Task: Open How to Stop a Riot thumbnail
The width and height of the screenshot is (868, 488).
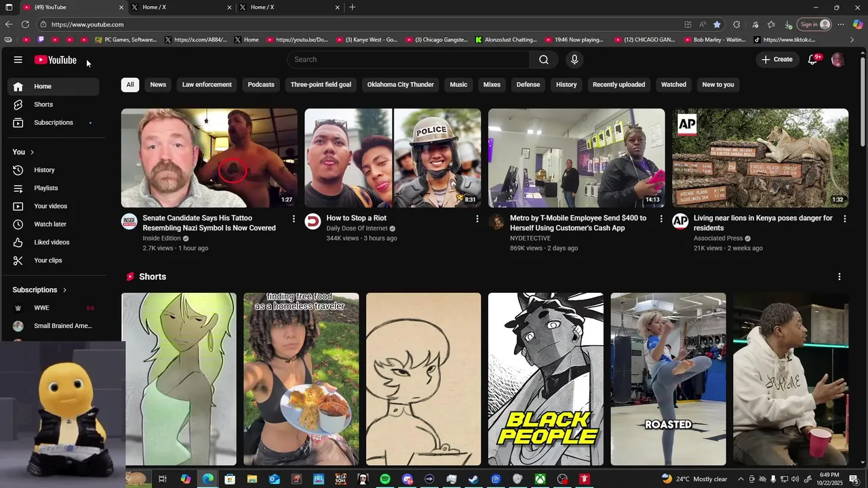Action: [393, 158]
